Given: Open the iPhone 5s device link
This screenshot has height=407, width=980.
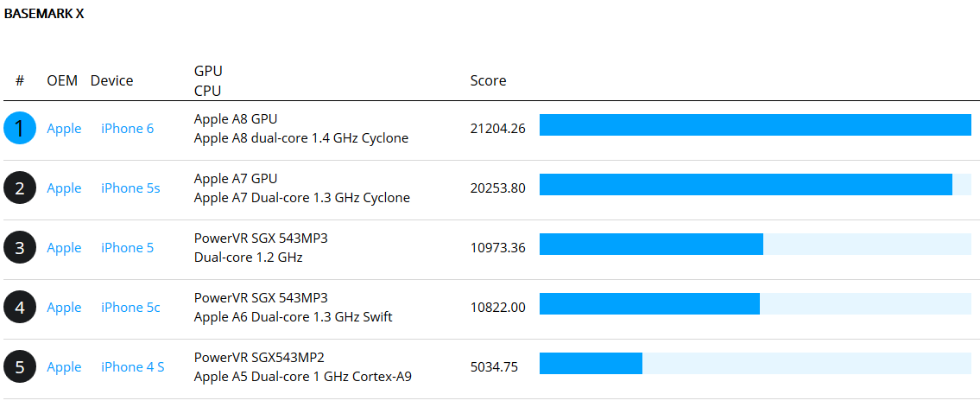Looking at the screenshot, I should 130,188.
